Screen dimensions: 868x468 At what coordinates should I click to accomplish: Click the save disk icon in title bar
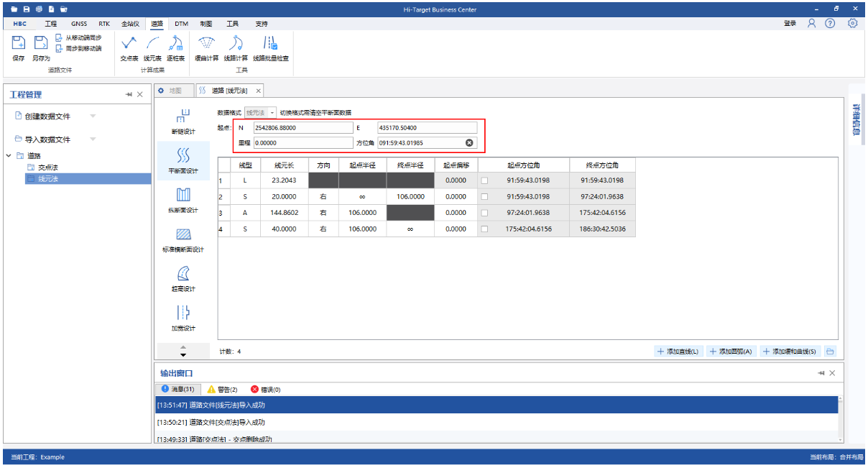coord(26,9)
